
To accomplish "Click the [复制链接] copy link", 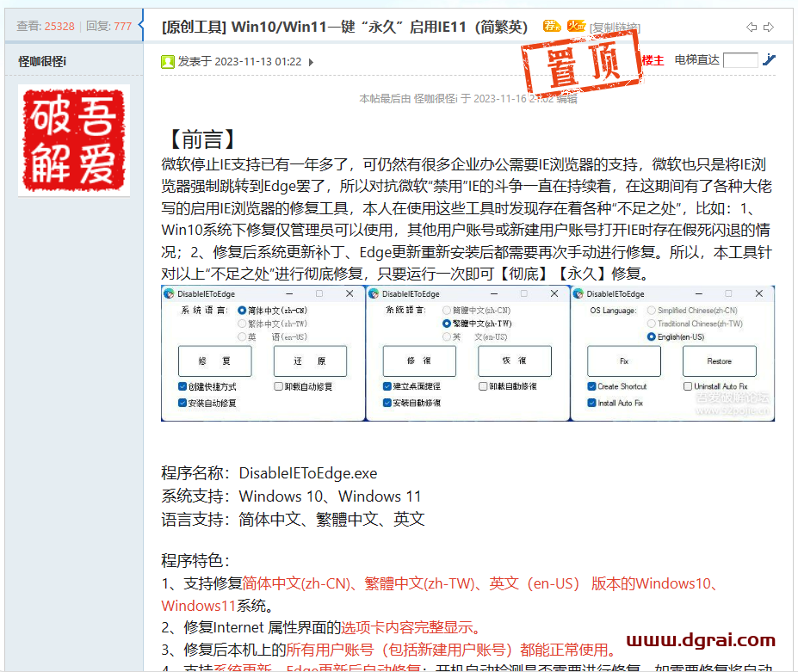I will pos(615,28).
